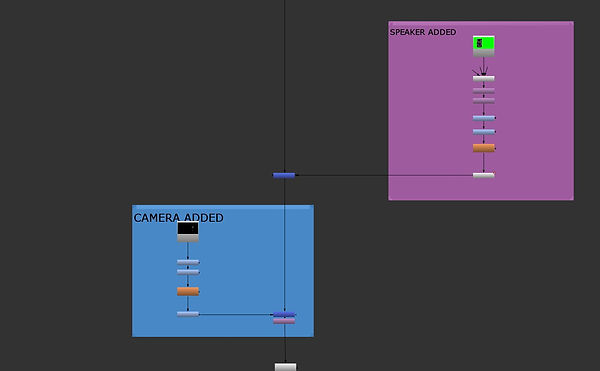The height and width of the screenshot is (371, 600).
Task: Select the orange node in Camera Added backdrop
Action: tap(188, 291)
